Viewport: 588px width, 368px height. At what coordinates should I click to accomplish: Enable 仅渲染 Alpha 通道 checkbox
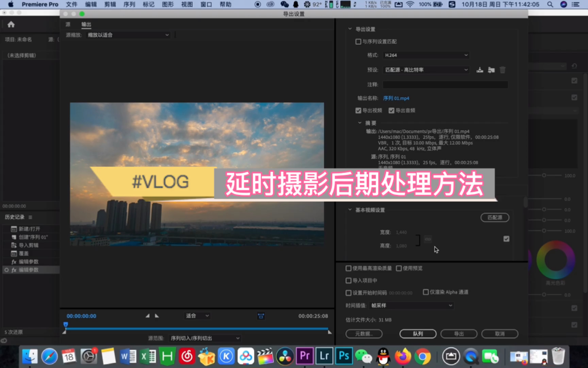point(426,292)
